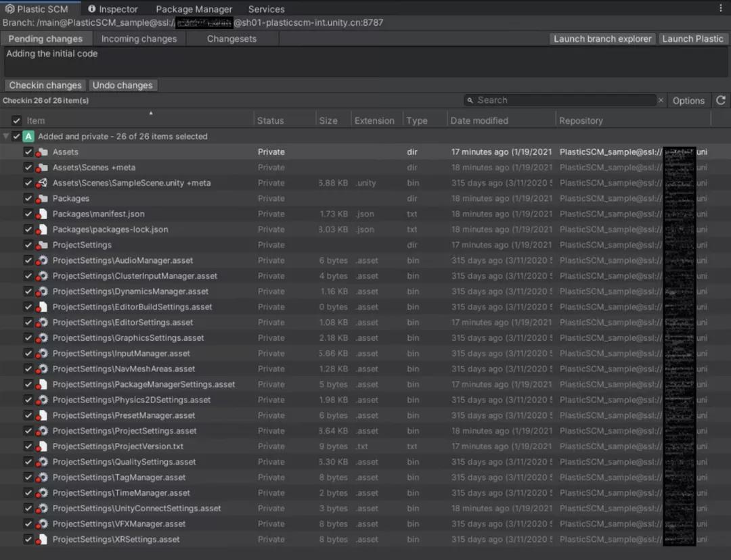Image resolution: width=731 pixels, height=560 pixels.
Task: Click the clear search X icon
Action: coord(661,100)
